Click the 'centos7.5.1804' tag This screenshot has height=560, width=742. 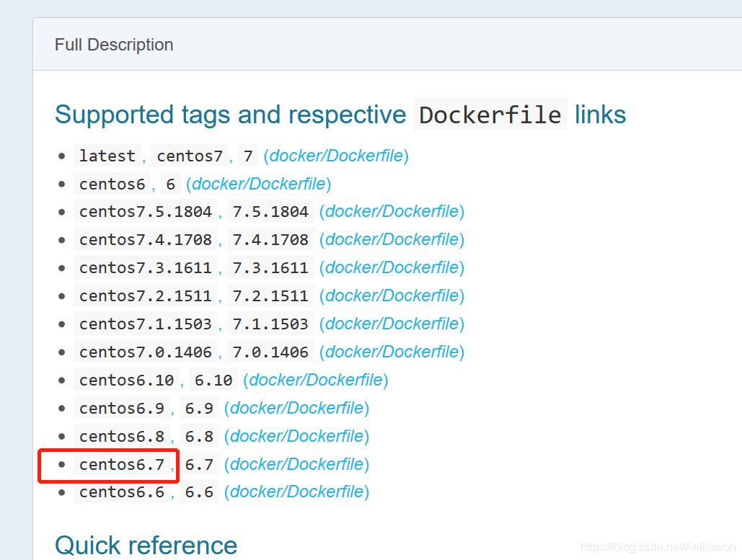tap(146, 211)
